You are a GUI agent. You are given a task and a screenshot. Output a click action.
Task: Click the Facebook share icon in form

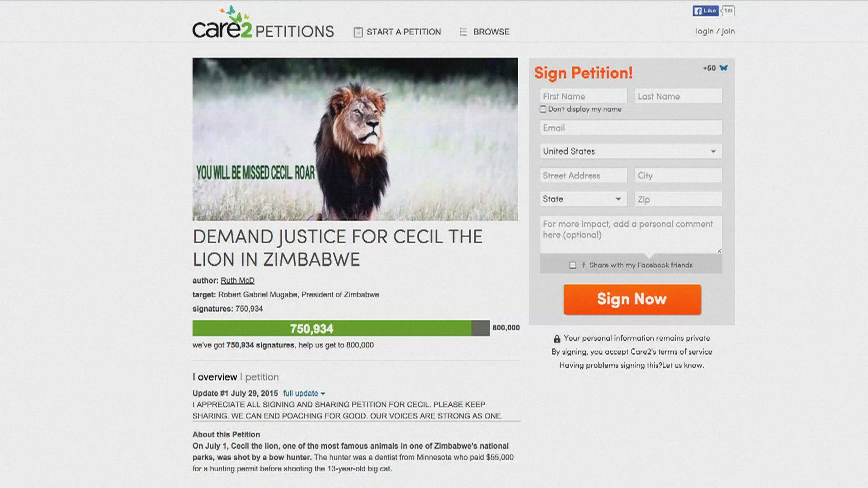584,265
